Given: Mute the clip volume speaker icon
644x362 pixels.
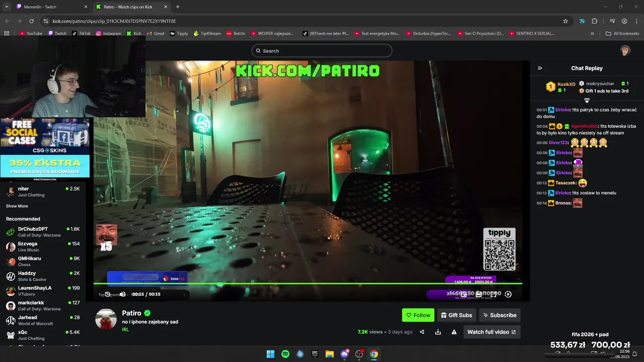Looking at the screenshot, I should [122, 294].
